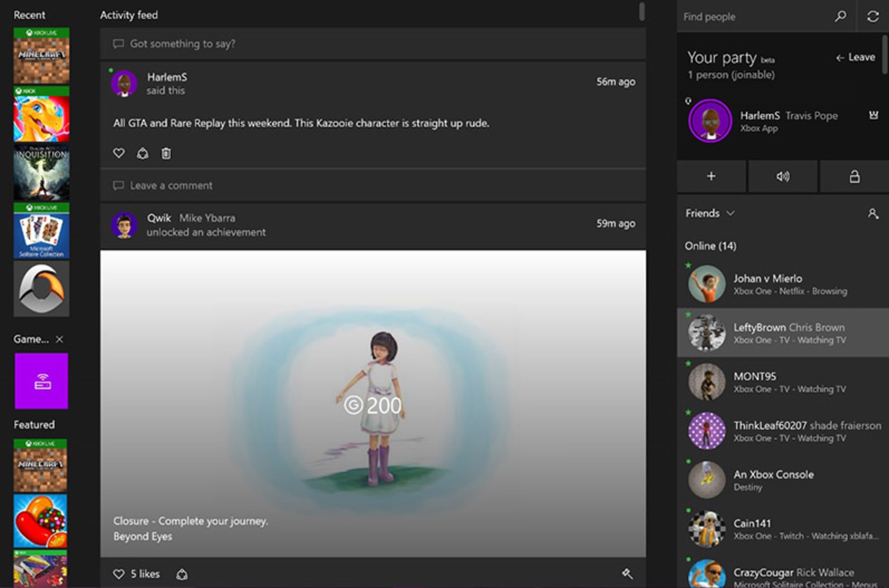Open Minecraft under Featured
Image resolution: width=889 pixels, height=588 pixels.
tap(40, 465)
